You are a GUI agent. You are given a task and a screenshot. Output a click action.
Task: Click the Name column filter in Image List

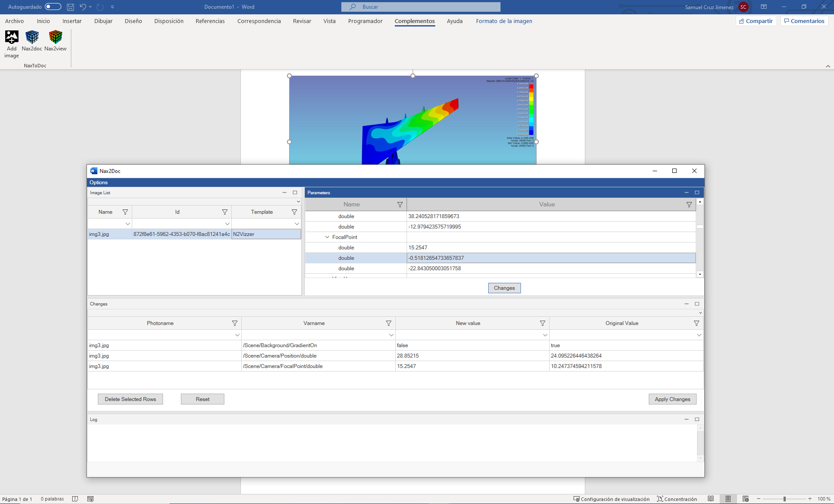125,212
